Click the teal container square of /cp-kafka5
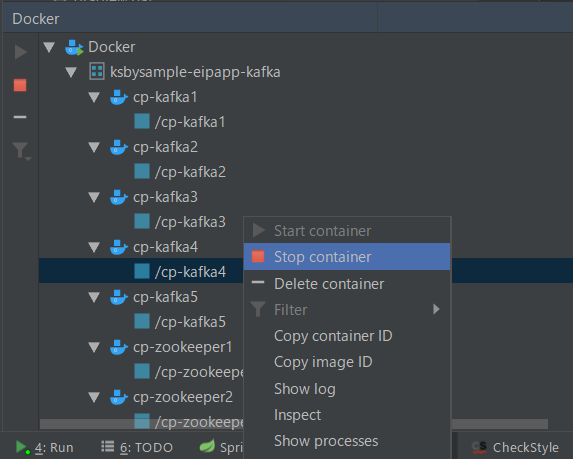This screenshot has height=459, width=573. (142, 322)
